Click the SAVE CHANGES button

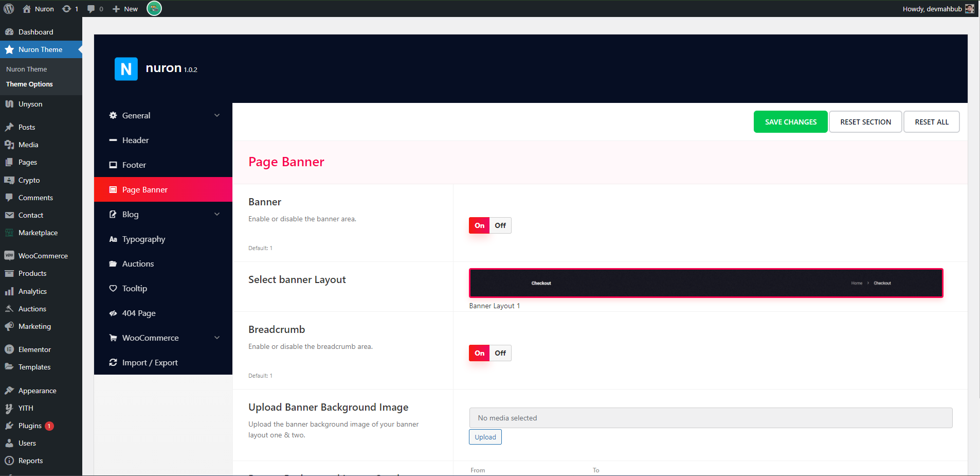point(790,122)
